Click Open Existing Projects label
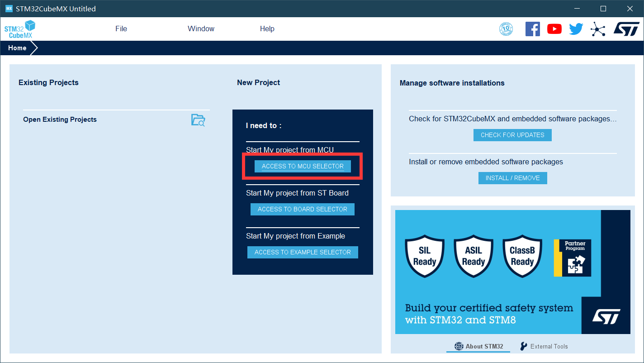 click(60, 119)
